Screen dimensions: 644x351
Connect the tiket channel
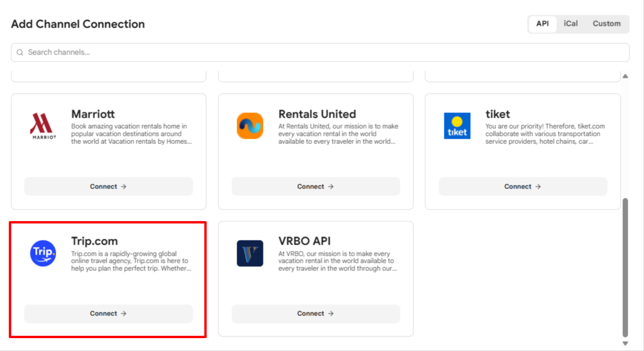[x=523, y=187]
